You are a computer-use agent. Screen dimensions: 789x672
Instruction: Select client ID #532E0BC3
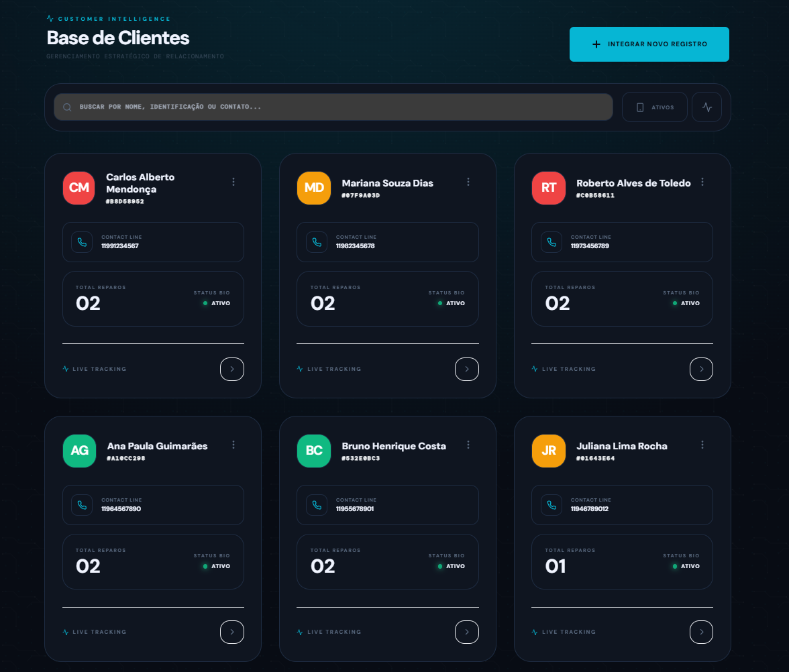coord(361,459)
